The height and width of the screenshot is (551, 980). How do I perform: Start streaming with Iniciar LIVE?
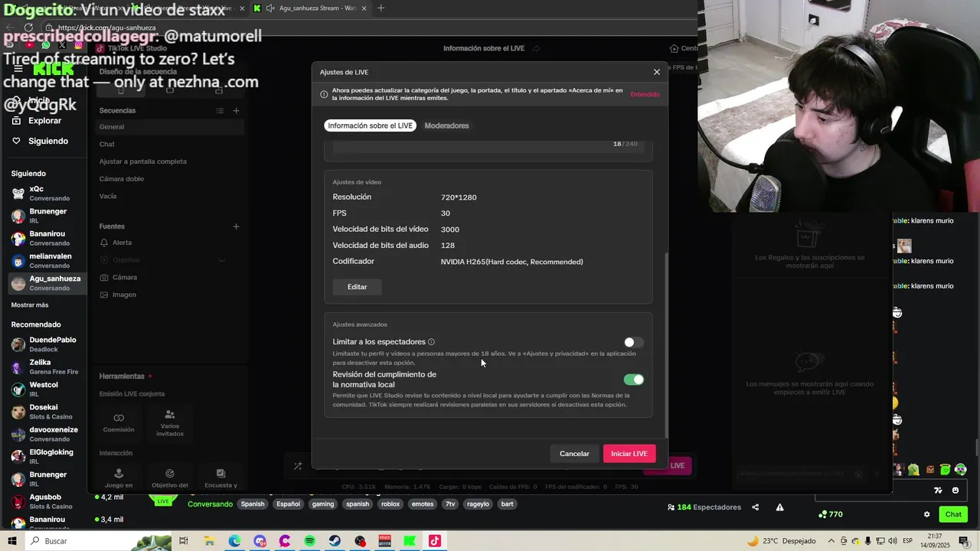click(629, 454)
